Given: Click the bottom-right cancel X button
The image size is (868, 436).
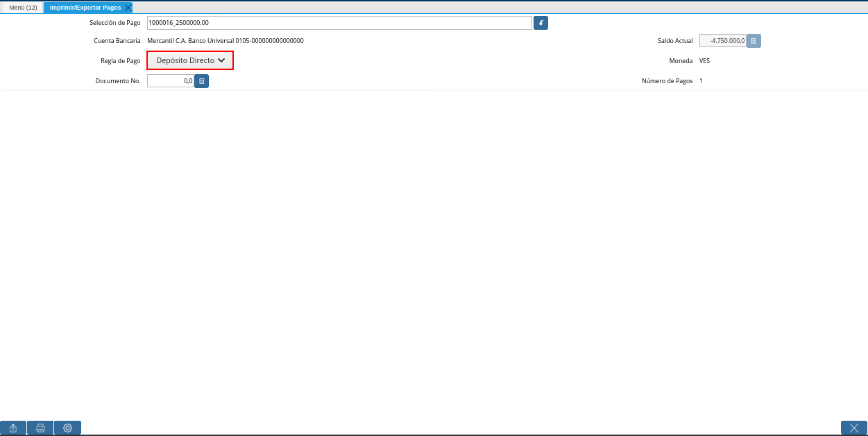Looking at the screenshot, I should point(854,428).
